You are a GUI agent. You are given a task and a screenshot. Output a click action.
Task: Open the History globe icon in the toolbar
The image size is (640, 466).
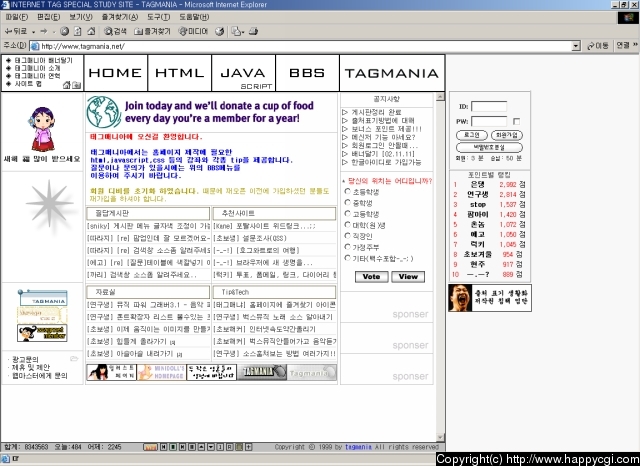pyautogui.click(x=220, y=31)
